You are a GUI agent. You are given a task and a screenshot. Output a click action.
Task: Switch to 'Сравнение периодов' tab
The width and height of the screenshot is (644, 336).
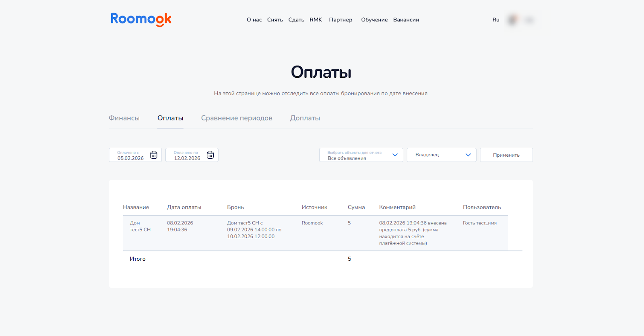237,118
